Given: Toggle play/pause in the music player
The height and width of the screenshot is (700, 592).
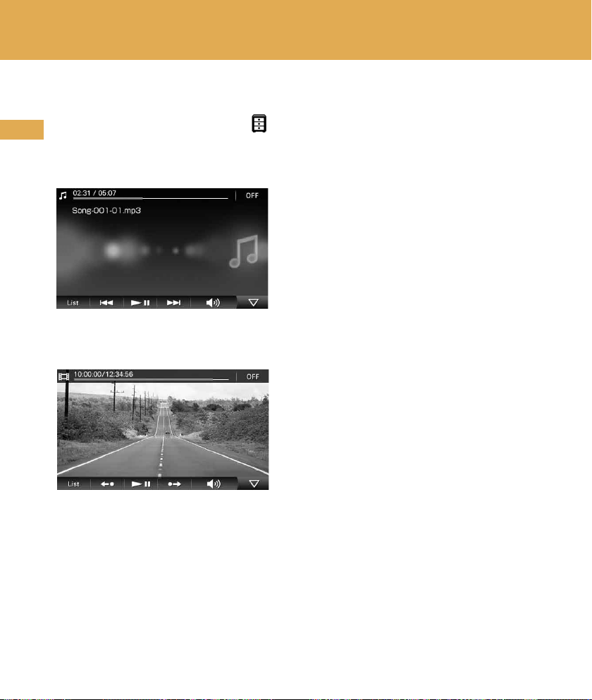Looking at the screenshot, I should pyautogui.click(x=140, y=302).
